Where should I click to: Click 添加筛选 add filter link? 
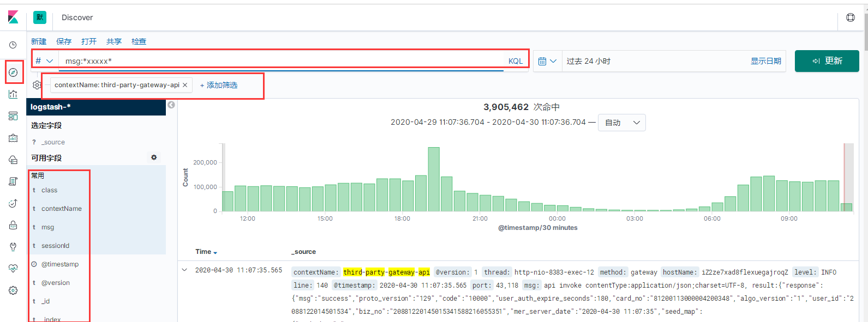219,85
